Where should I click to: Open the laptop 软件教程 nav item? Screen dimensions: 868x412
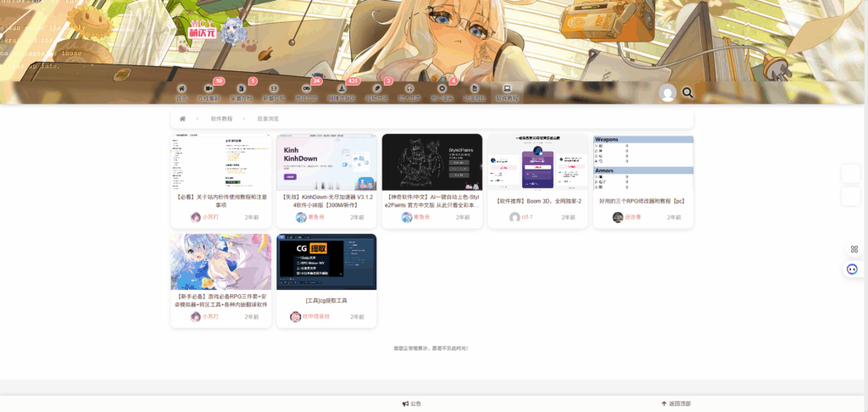coord(507,92)
